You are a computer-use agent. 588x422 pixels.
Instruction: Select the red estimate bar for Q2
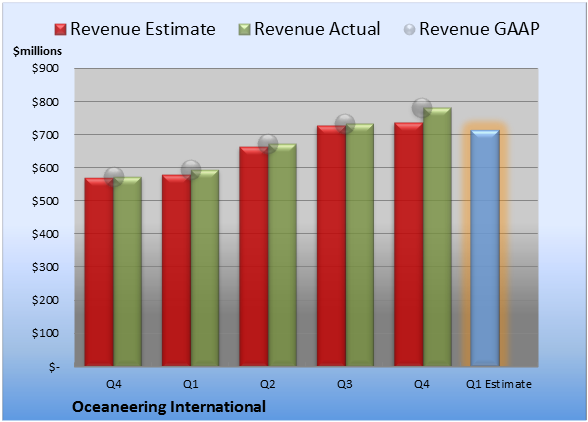point(254,257)
